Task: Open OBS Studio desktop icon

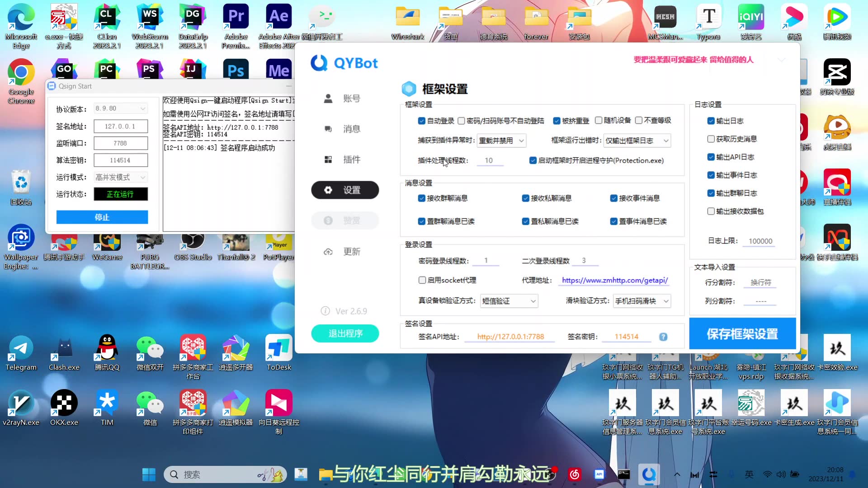Action: coord(193,246)
